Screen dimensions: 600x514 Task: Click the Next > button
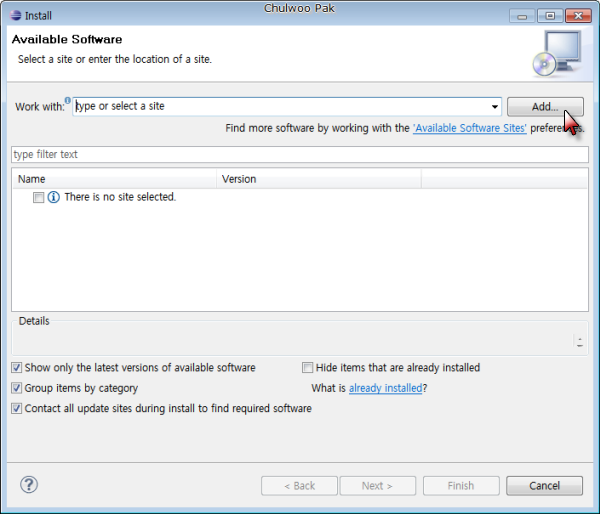[378, 486]
